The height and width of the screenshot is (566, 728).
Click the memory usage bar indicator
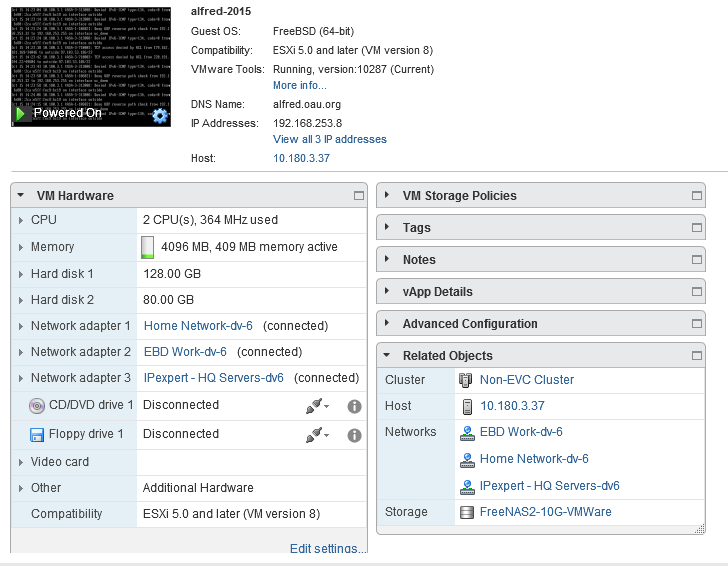pyautogui.click(x=148, y=247)
